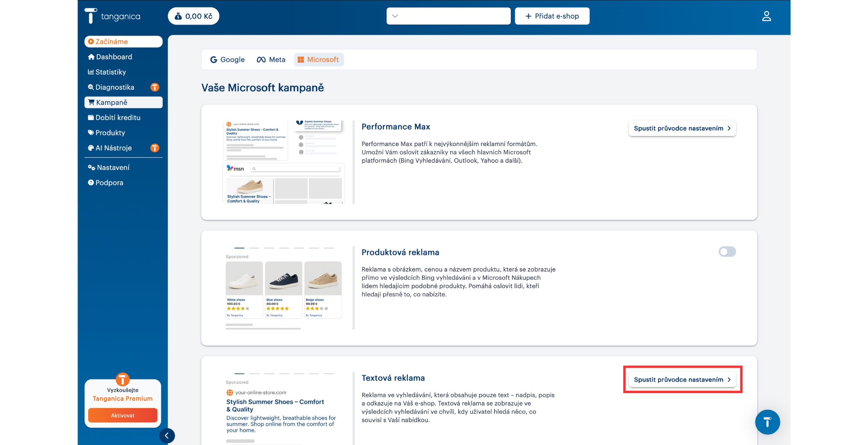
Task: Click the Blue shoes product preview
Action: (x=284, y=290)
